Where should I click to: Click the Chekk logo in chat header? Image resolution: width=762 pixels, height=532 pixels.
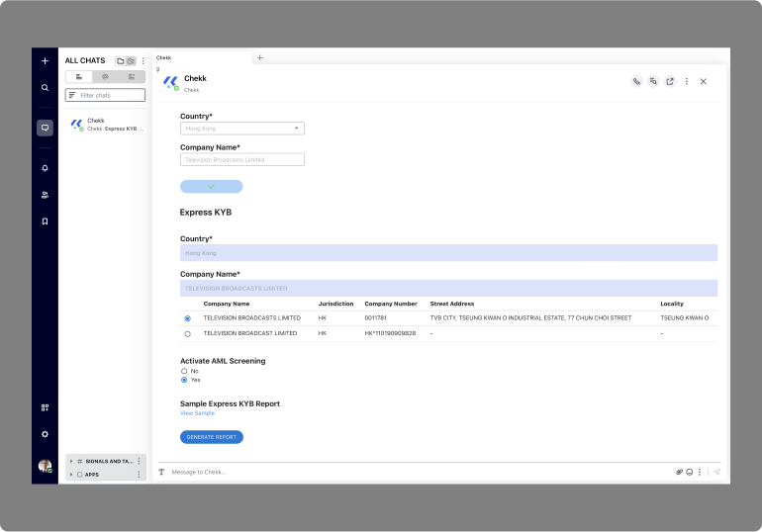point(170,82)
